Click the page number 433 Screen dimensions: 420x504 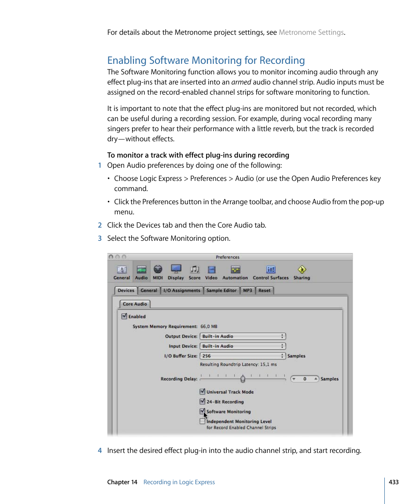pos(394,482)
